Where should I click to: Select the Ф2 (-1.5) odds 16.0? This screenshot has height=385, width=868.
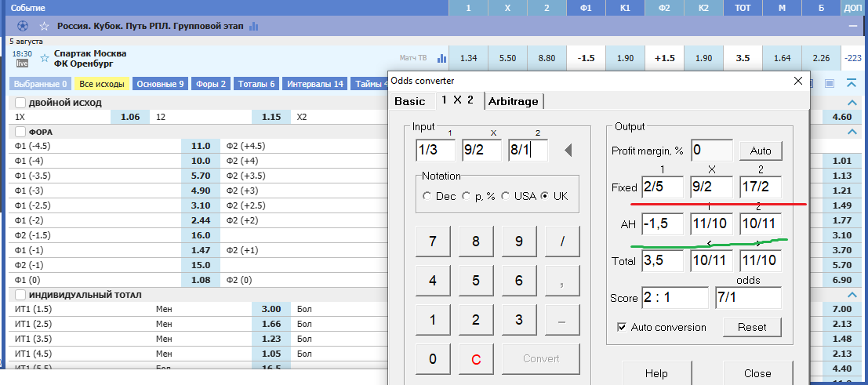(201, 235)
